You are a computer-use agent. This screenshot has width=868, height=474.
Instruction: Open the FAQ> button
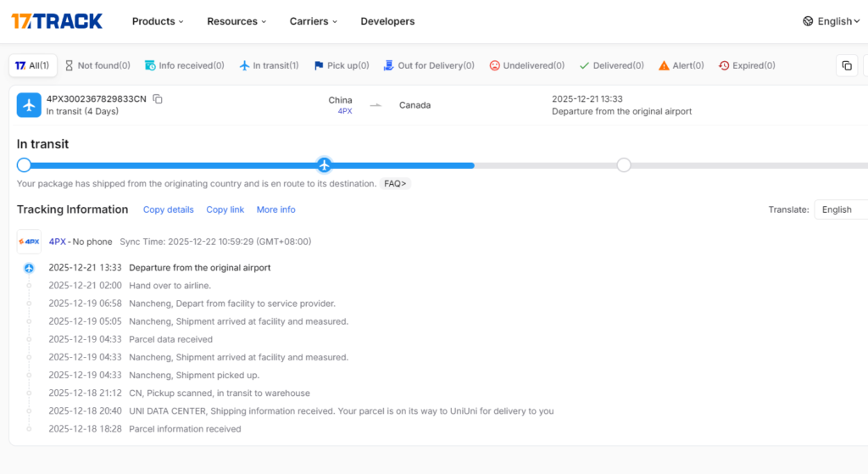click(395, 183)
